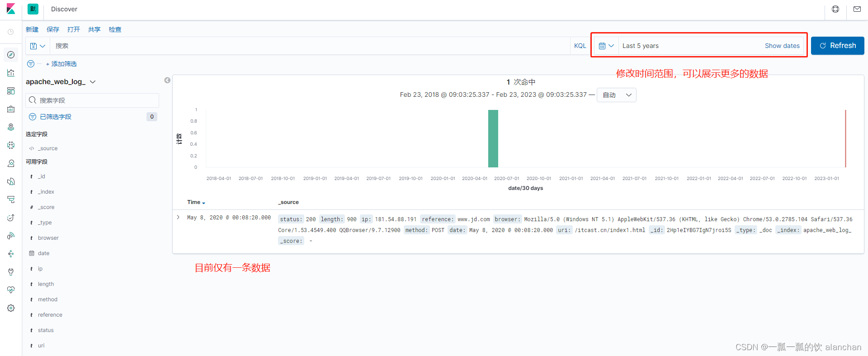Sort by the Time column header
This screenshot has width=868, height=356.
[196, 202]
